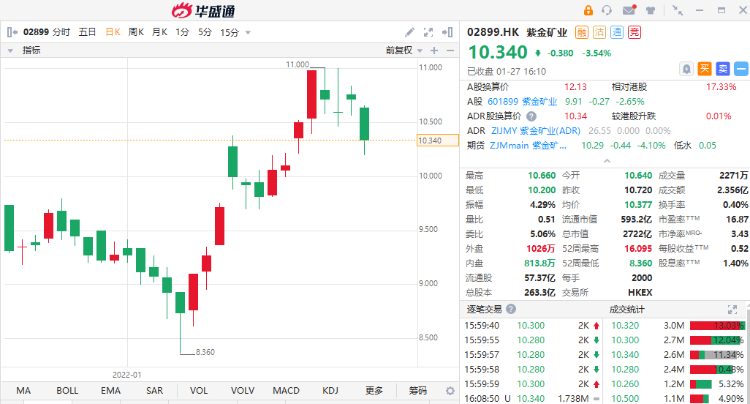Screen dimensions: 750x404
Task: Click the 融 margin tag icon
Action: (581, 33)
